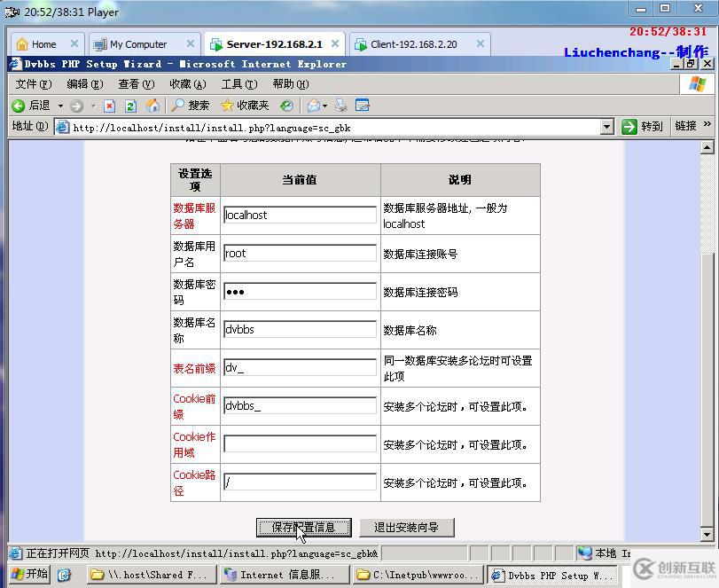The height and width of the screenshot is (588, 719).
Task: Click the 收藏夹 favorites label in toolbar
Action: tap(253, 106)
